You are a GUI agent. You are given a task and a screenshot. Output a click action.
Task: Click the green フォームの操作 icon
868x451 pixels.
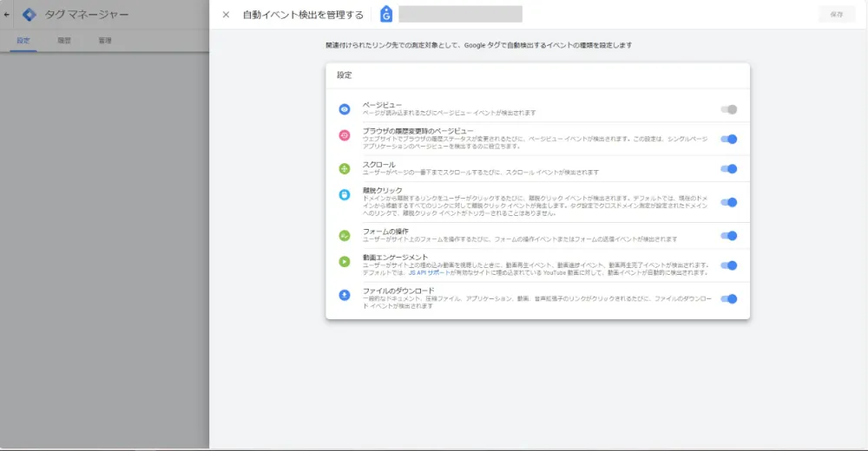[x=345, y=236]
